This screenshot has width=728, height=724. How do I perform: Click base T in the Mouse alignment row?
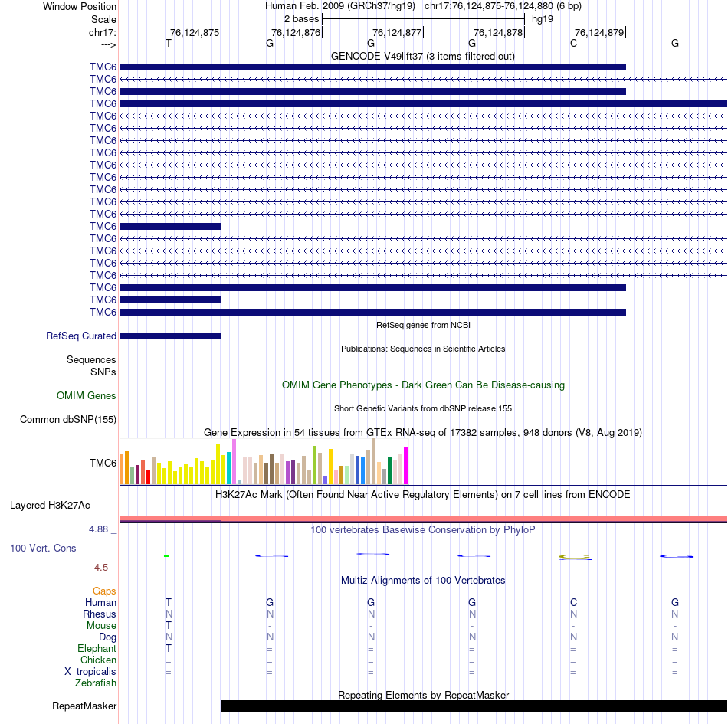[x=169, y=626]
